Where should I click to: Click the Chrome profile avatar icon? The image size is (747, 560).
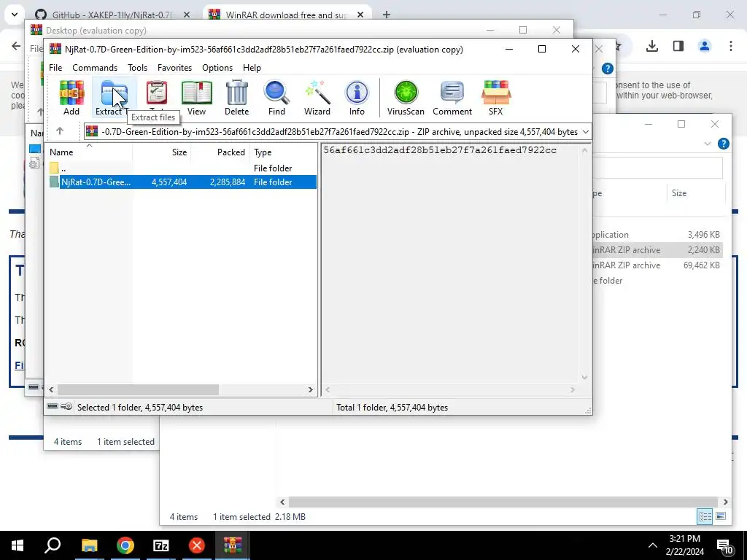tap(705, 46)
